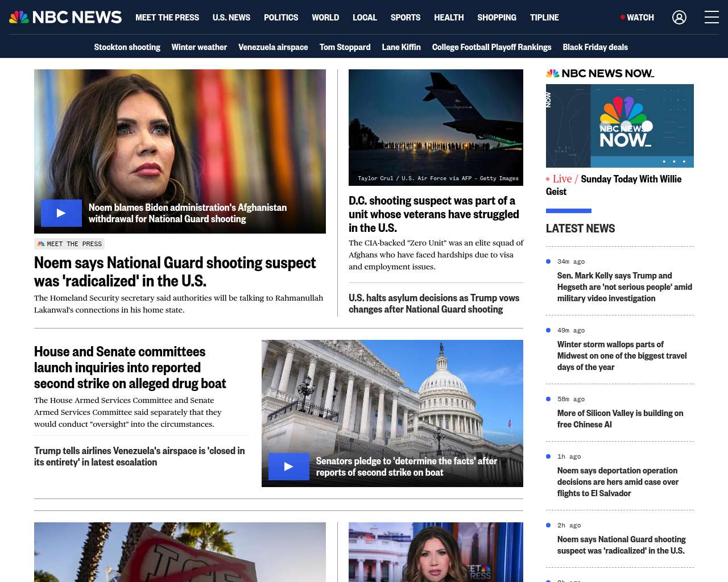Open the ICE protest sign photo thumbnail
Screen dimensions: 728x582
point(180,552)
